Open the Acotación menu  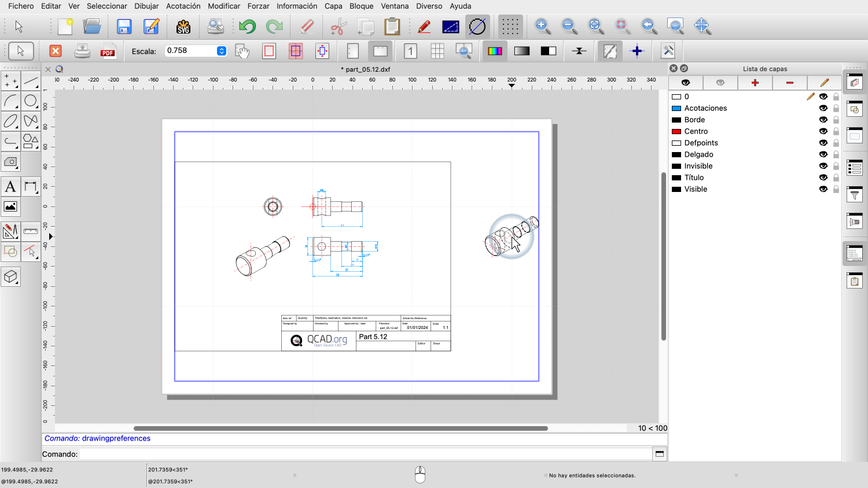coord(183,6)
